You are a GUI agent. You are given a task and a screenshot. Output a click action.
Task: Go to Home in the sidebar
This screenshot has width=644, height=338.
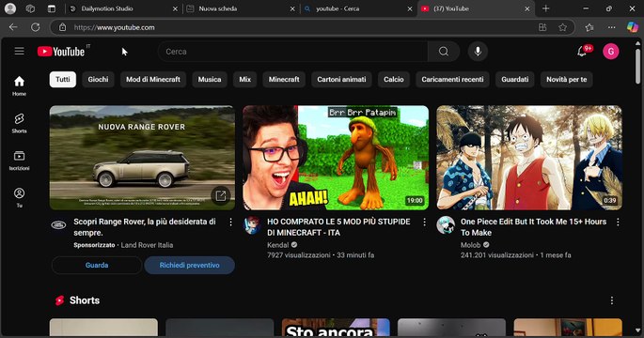coord(20,85)
